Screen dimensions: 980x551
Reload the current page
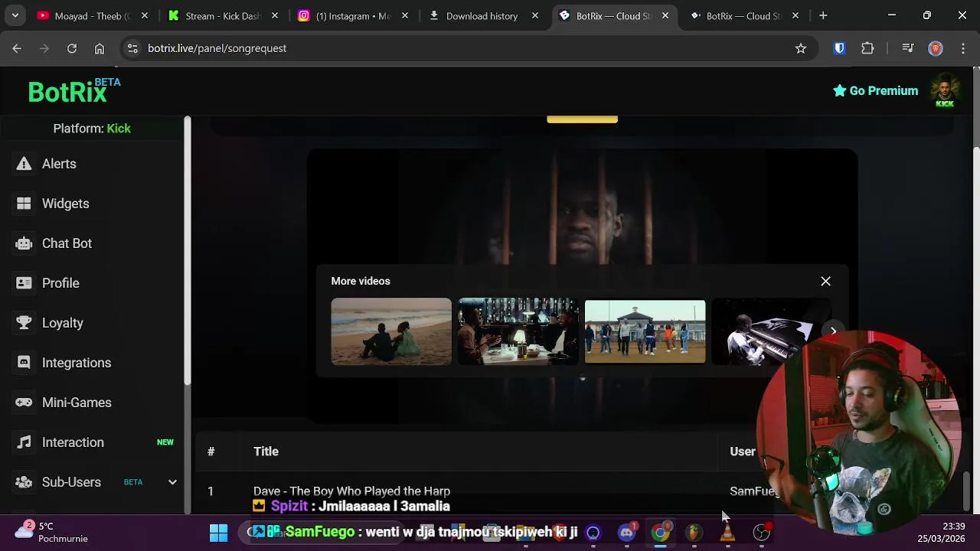pyautogui.click(x=72, y=48)
